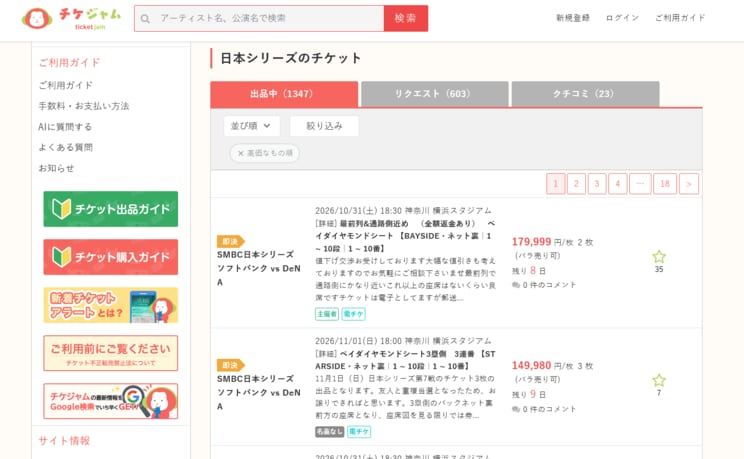Click the 電チケ tag on second listing
744x459 pixels.
pyautogui.click(x=359, y=431)
